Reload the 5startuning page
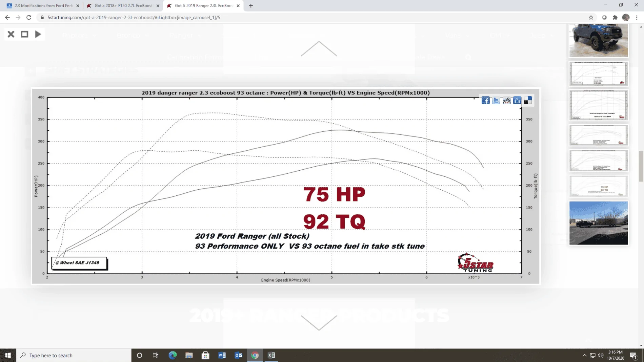Screen dimensions: 644x362 [x=29, y=17]
